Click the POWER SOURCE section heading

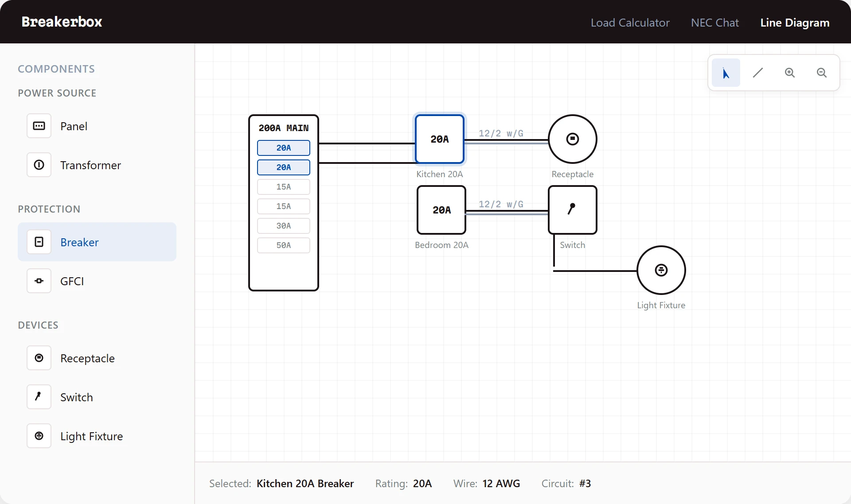point(57,93)
